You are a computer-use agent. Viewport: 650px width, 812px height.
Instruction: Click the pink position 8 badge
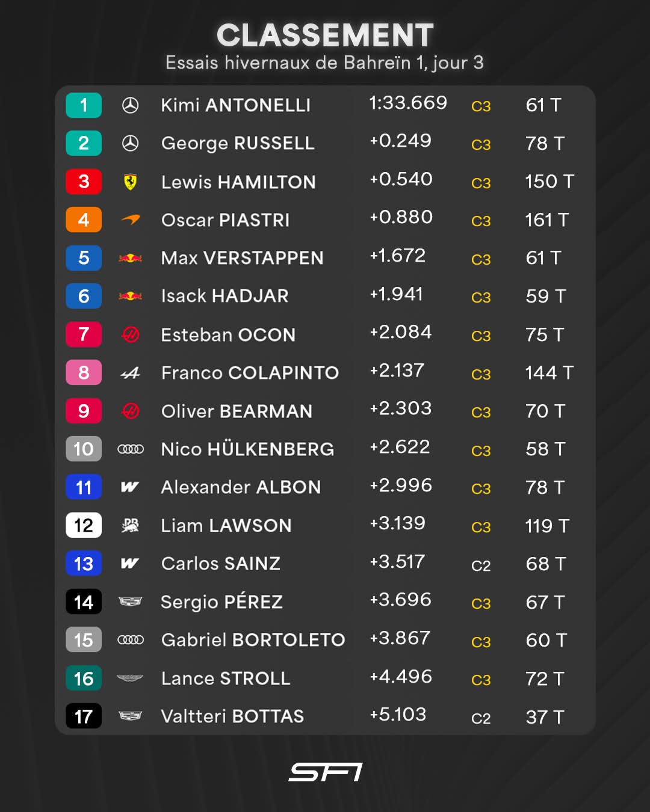(84, 373)
